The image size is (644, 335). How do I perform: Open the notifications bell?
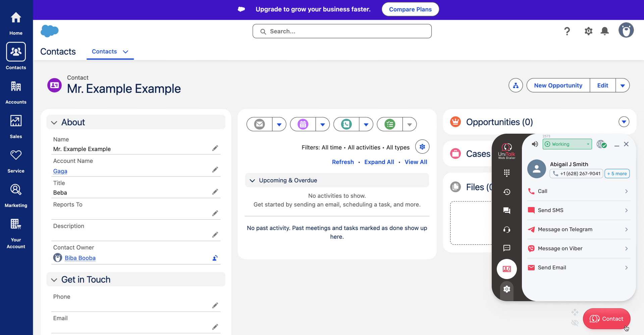click(605, 31)
